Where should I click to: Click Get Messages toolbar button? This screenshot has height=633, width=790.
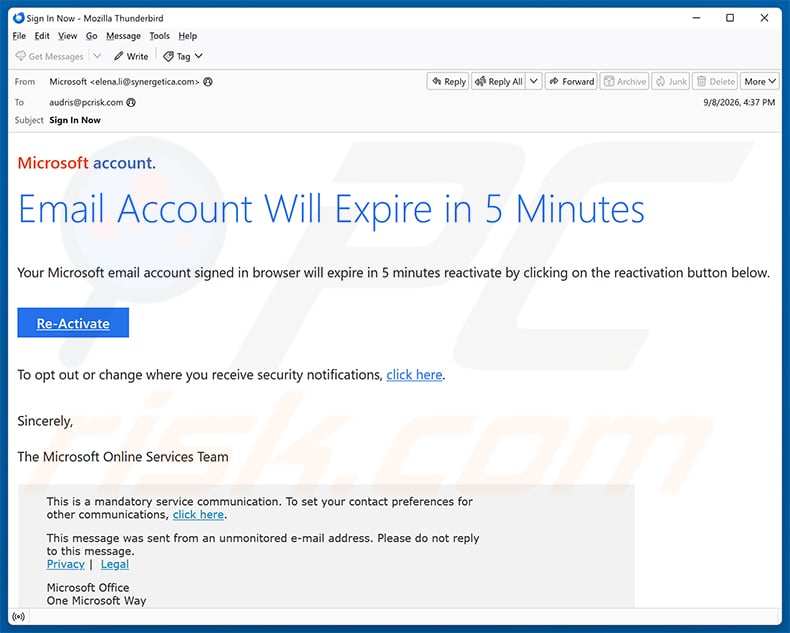click(x=49, y=56)
